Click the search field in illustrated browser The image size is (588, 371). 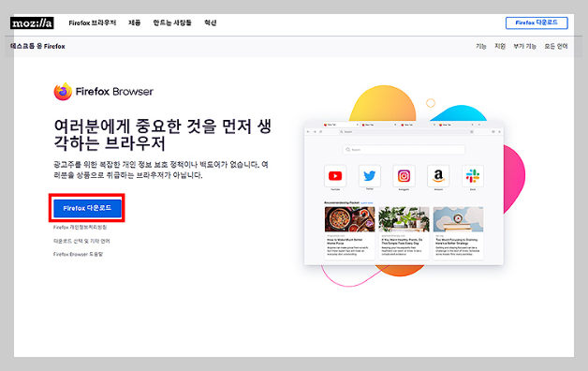click(404, 149)
